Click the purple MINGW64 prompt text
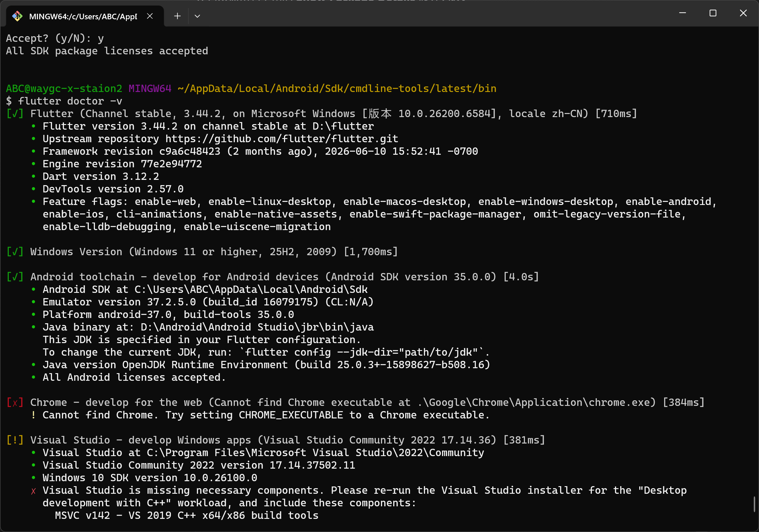Viewport: 759px width, 532px height. point(150,88)
